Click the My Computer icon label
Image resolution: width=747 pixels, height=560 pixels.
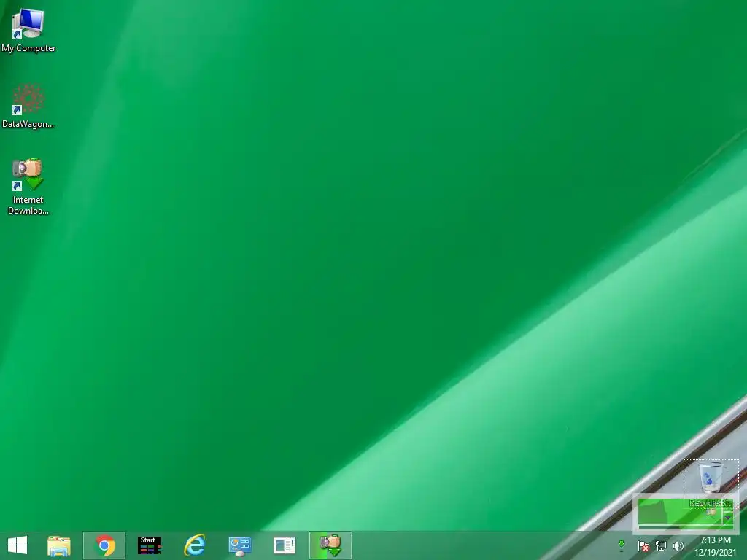[28, 48]
